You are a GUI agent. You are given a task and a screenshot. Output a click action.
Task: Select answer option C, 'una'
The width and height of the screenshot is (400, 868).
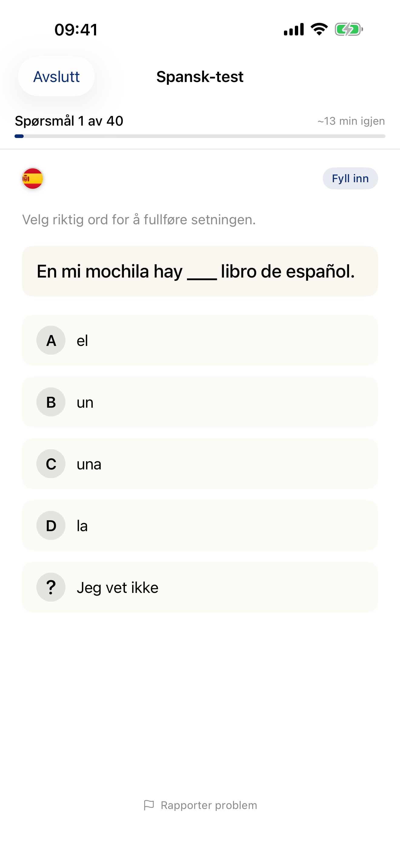[x=200, y=464]
